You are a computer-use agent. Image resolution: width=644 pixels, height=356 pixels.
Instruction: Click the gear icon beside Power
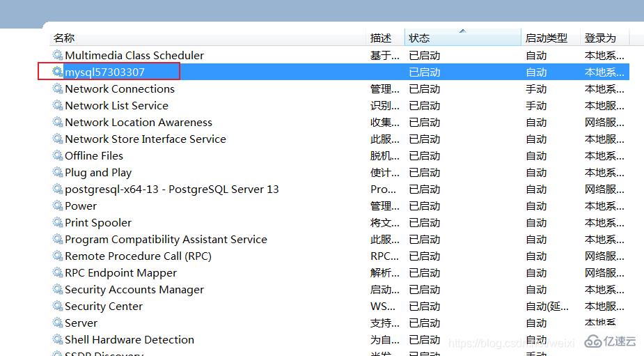[x=58, y=206]
